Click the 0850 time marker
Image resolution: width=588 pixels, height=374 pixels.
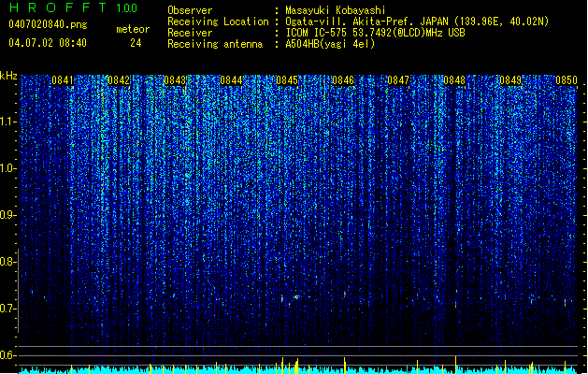[x=566, y=80]
